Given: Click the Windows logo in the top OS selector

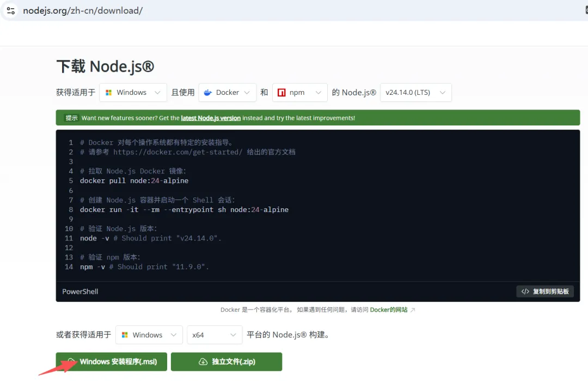Looking at the screenshot, I should click(109, 92).
